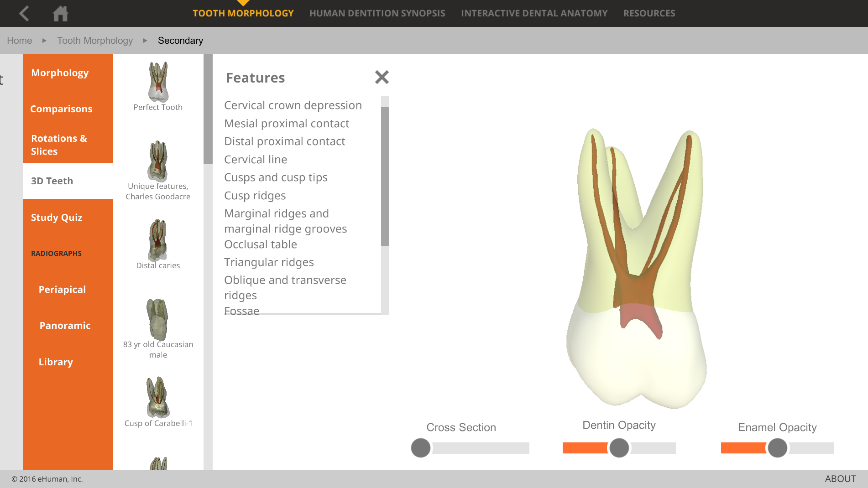Click the Dentin Opacity slider handle
Viewport: 868px width, 488px height.
[619, 448]
